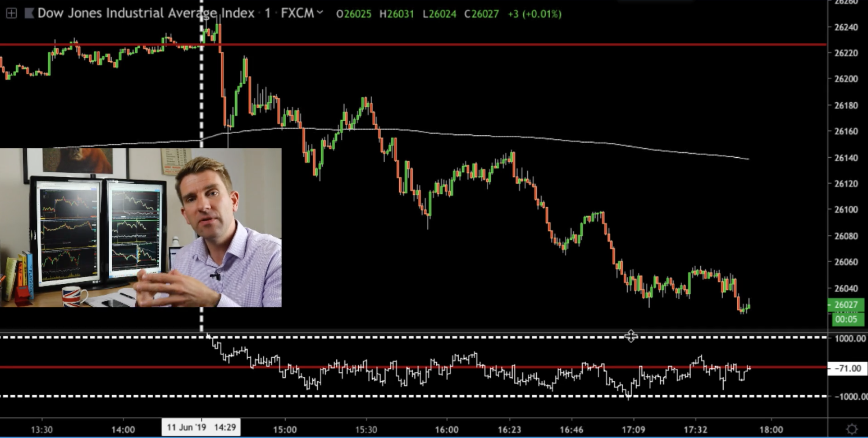Click the 13:30 time axis label
This screenshot has height=438, width=868.
pyautogui.click(x=42, y=429)
